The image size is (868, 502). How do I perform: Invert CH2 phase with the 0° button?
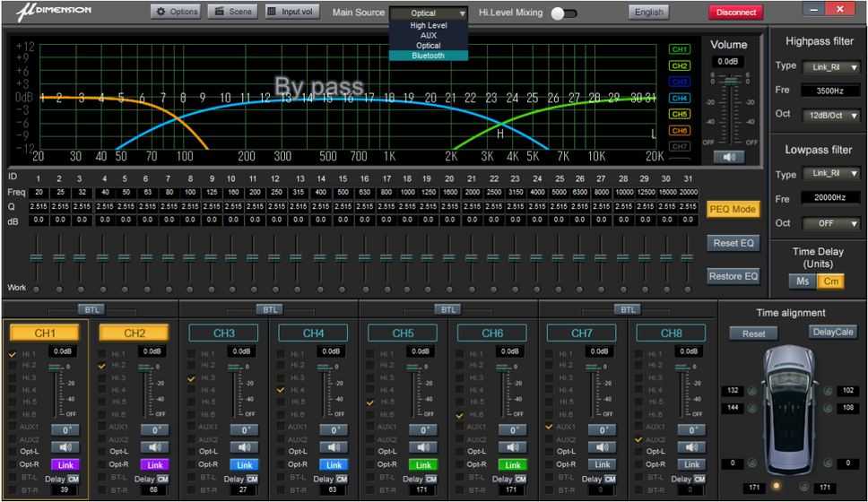click(154, 429)
